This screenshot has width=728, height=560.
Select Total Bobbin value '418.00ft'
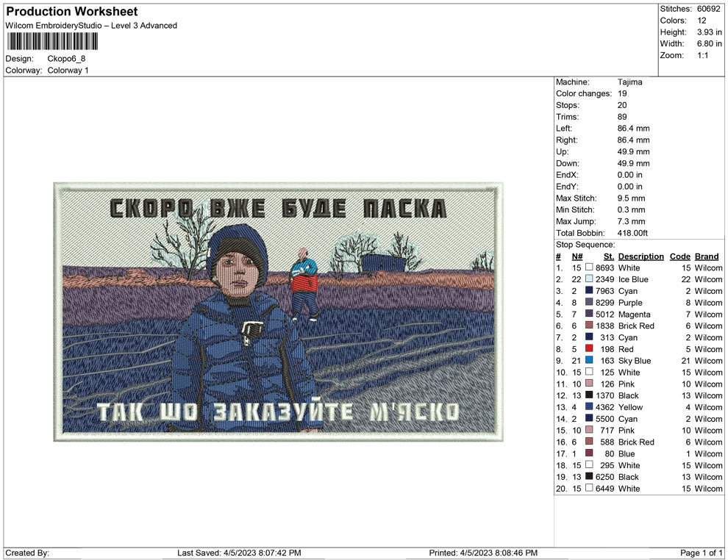coord(632,233)
